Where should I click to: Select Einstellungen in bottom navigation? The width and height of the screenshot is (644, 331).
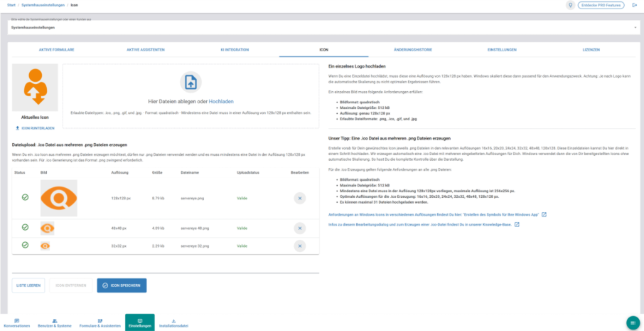tap(139, 322)
